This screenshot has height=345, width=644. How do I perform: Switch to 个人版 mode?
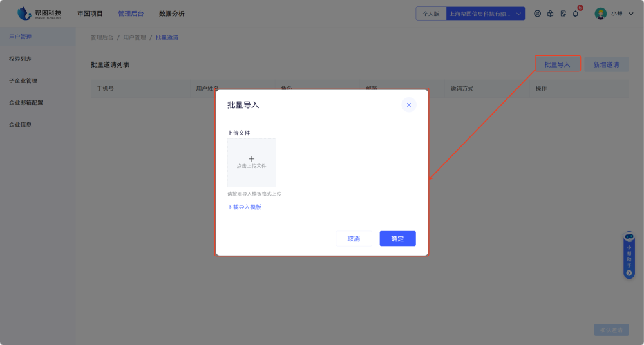[x=431, y=14]
